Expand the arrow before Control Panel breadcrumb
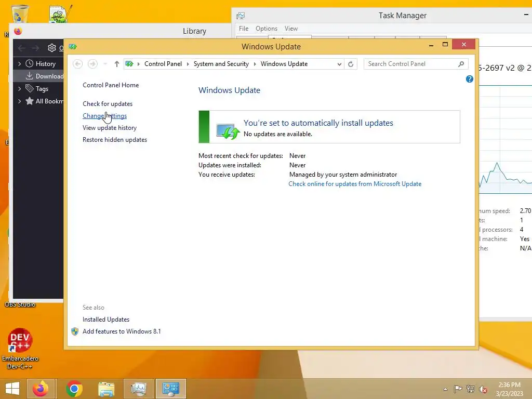The width and height of the screenshot is (532, 399). 138,64
